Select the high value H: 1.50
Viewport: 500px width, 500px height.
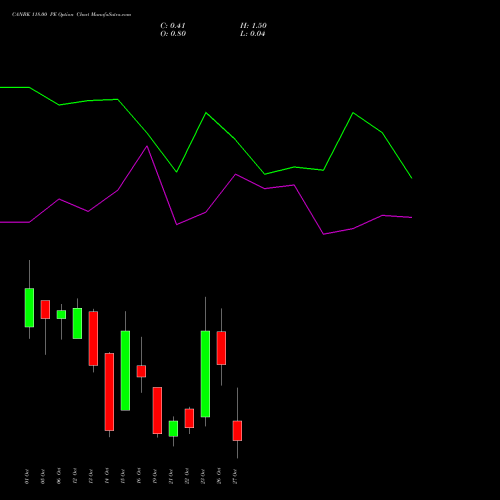pyautogui.click(x=253, y=26)
